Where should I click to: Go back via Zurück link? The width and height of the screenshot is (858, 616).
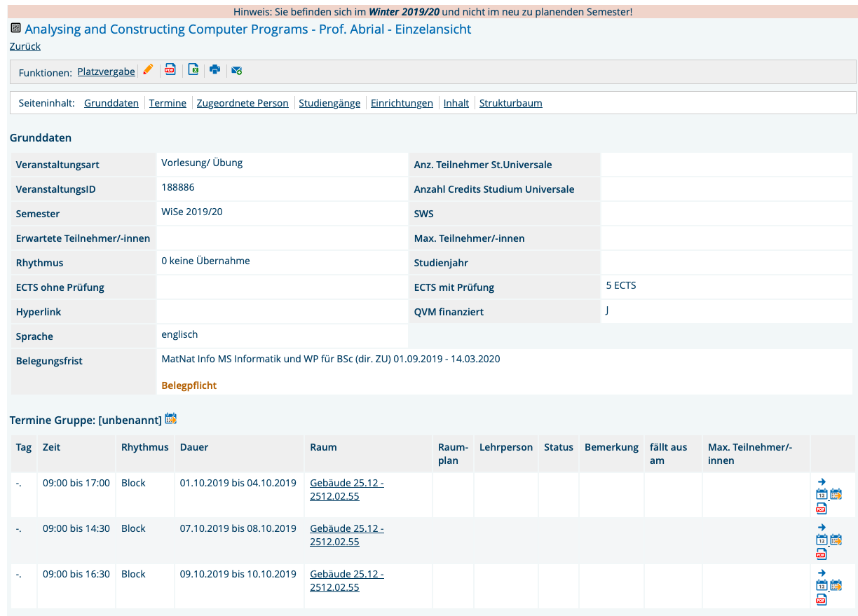[x=25, y=46]
